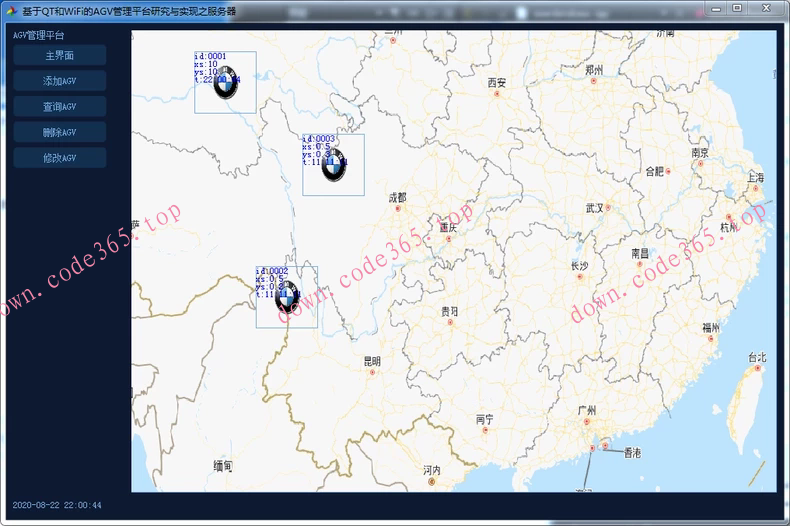Choose the 修改AGV button

pos(59,158)
